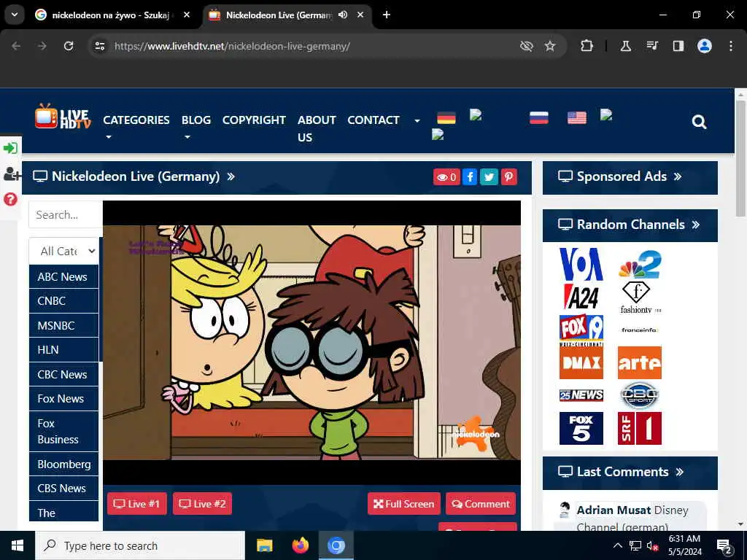The width and height of the screenshot is (747, 560).
Task: Open browser extensions puzzle icon
Action: (587, 46)
